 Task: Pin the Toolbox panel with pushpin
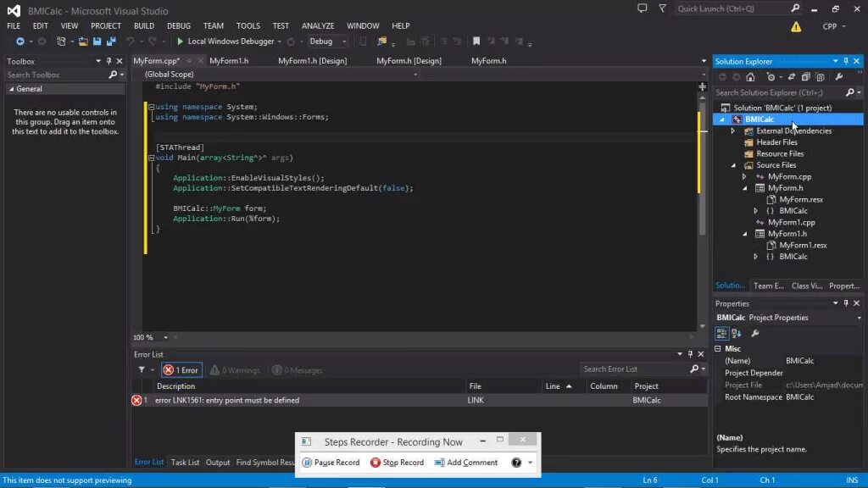[x=108, y=61]
